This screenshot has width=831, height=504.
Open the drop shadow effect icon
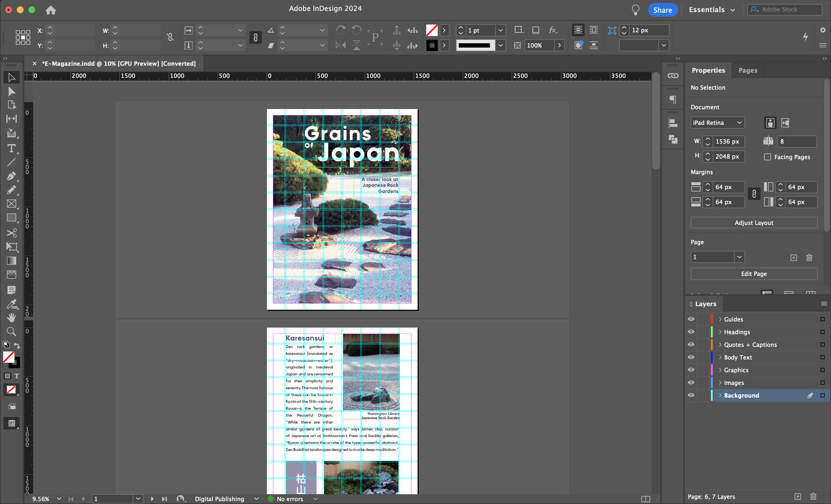[536, 30]
